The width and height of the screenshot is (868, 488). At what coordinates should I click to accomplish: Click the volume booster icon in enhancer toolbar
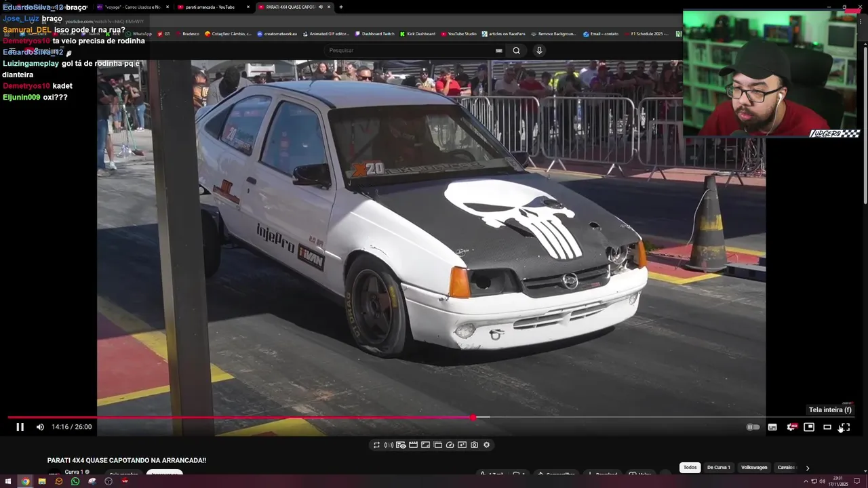389,445
